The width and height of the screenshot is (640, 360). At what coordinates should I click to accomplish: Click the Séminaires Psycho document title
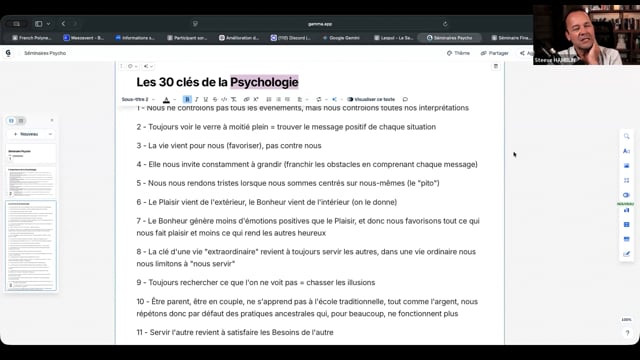45,53
